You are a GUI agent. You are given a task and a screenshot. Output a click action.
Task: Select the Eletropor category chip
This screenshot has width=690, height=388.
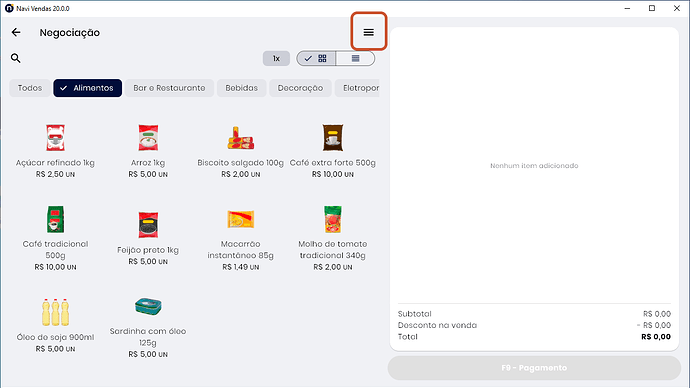[357, 88]
